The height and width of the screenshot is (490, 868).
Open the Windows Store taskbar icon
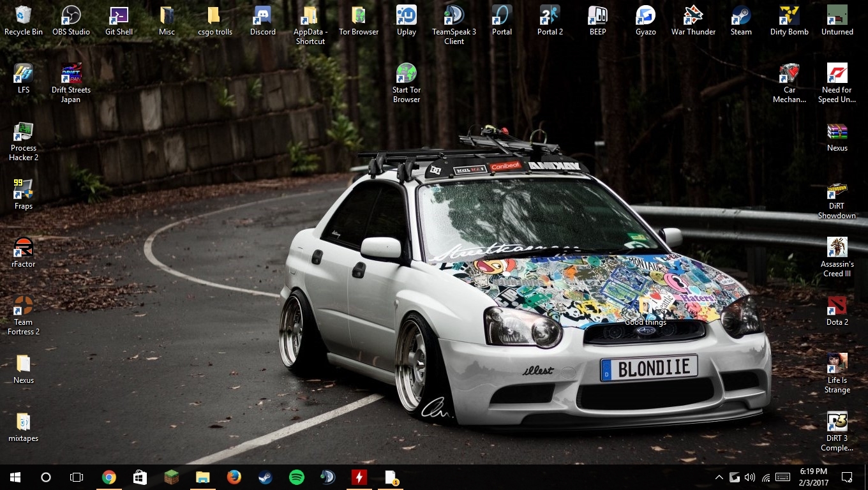tap(140, 477)
